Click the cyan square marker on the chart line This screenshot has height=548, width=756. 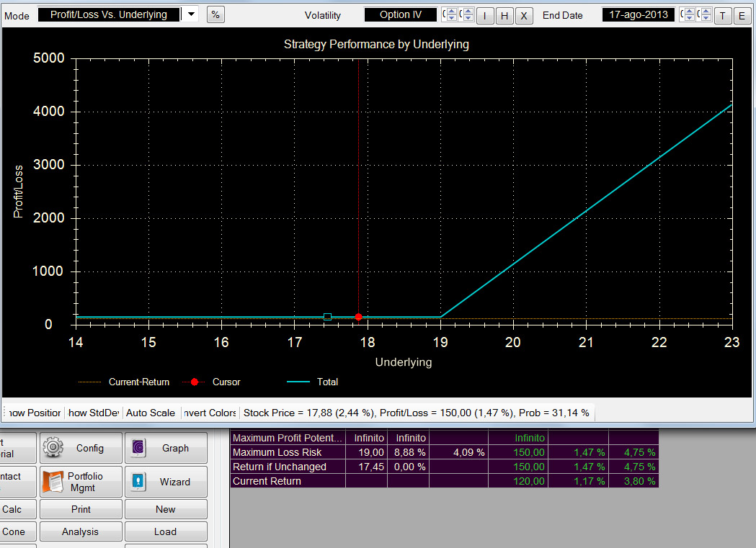(x=327, y=317)
